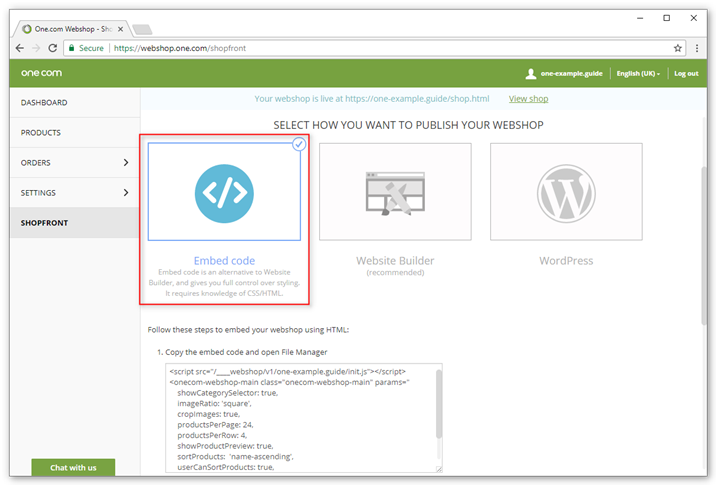Open the English (UK) language dropdown

[638, 74]
